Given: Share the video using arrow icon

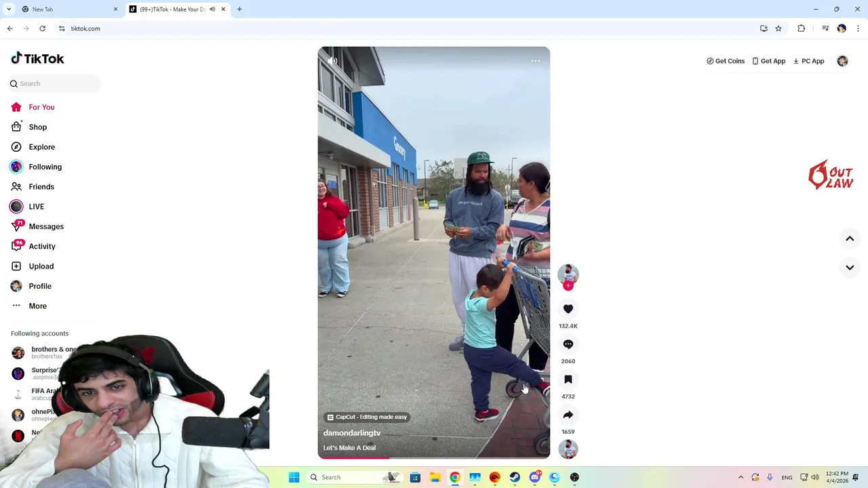Looking at the screenshot, I should tap(568, 415).
